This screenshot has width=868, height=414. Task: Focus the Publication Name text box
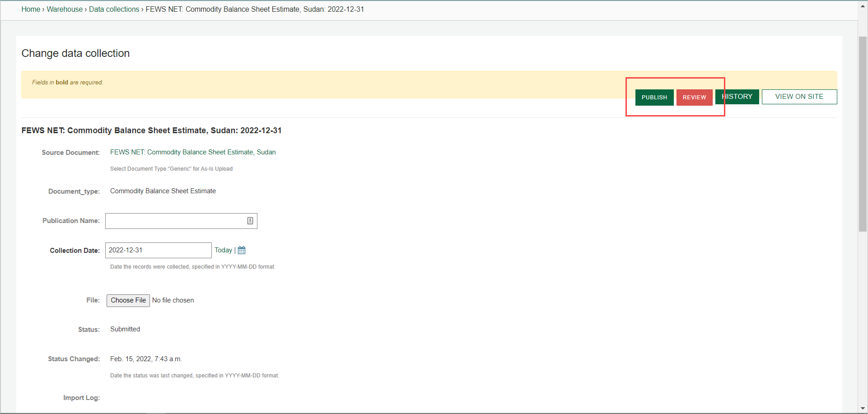[x=175, y=221]
